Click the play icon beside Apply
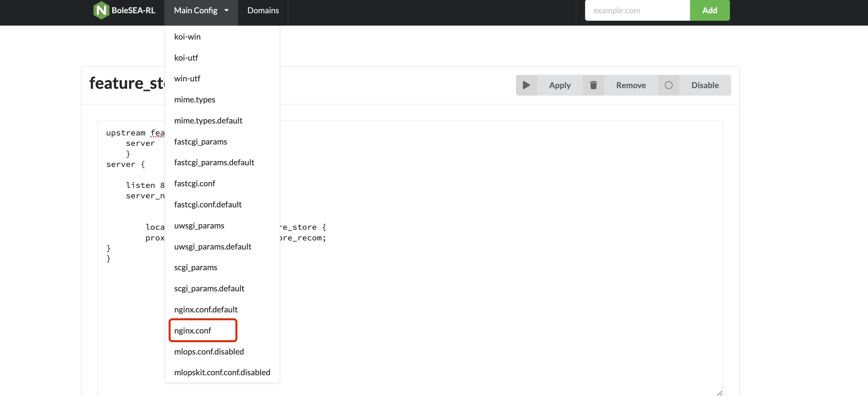 526,85
